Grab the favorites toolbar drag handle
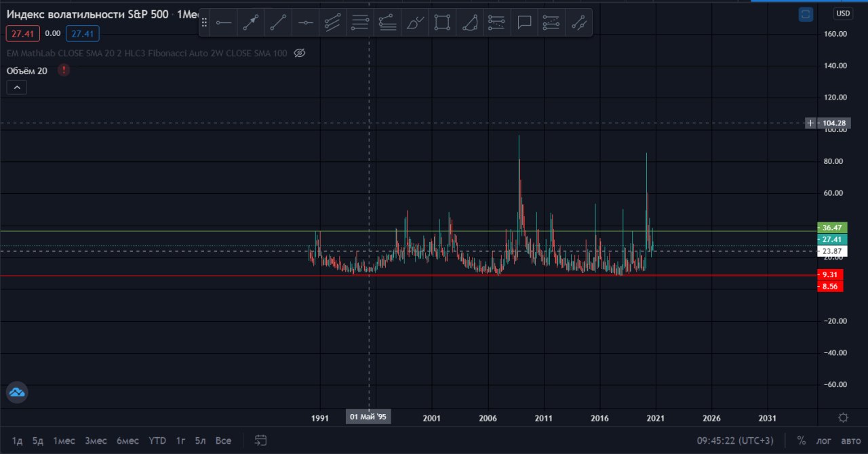Image resolution: width=868 pixels, height=454 pixels. point(204,22)
